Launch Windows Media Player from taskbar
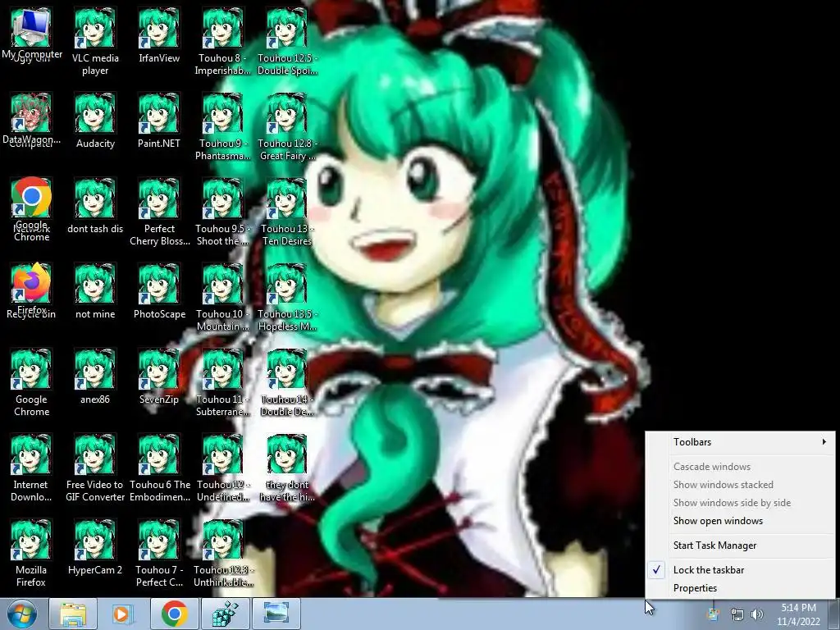 [123, 614]
